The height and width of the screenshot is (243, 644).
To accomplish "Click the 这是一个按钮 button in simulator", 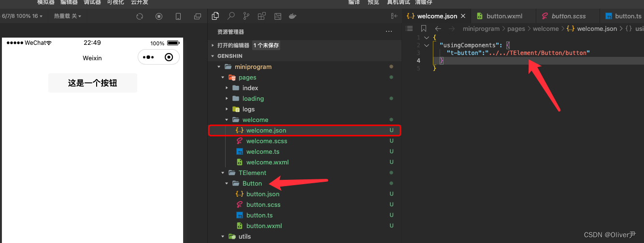I will click(x=93, y=83).
